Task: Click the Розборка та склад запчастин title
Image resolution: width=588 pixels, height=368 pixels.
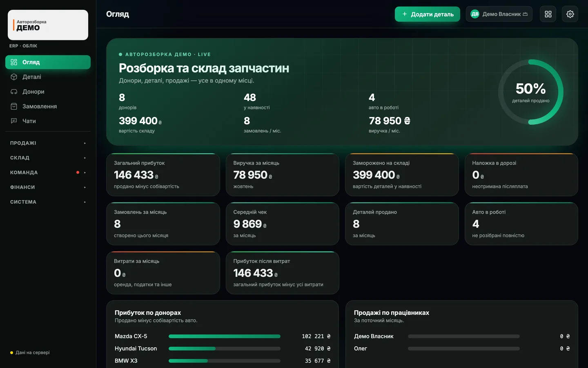Action: tap(204, 68)
